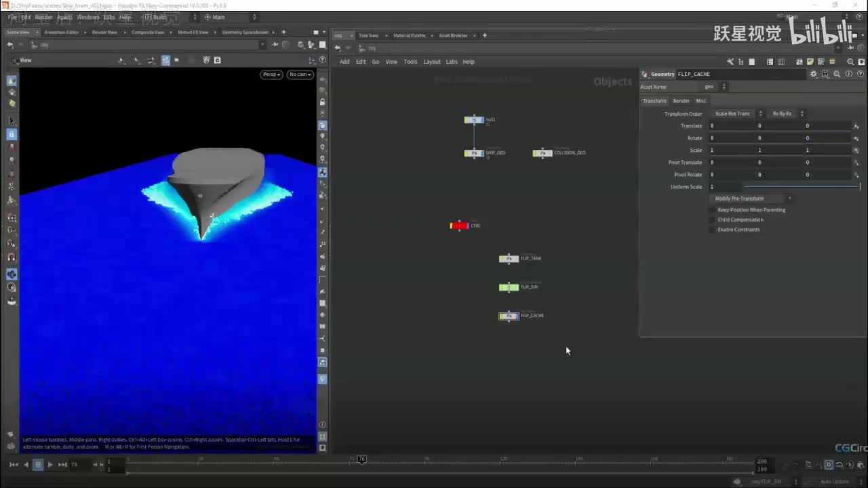Click the network editor find icon
This screenshot has width=868, height=488.
point(850,62)
